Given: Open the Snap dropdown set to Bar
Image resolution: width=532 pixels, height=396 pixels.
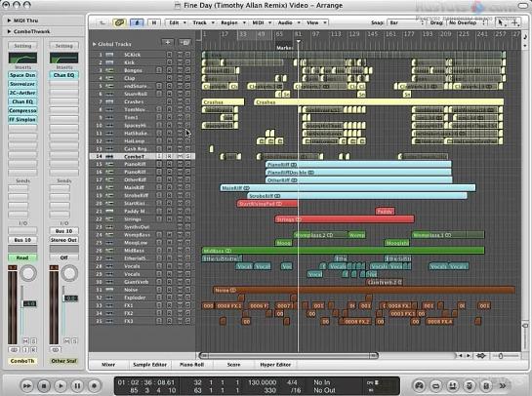Looking at the screenshot, I should click(x=406, y=22).
